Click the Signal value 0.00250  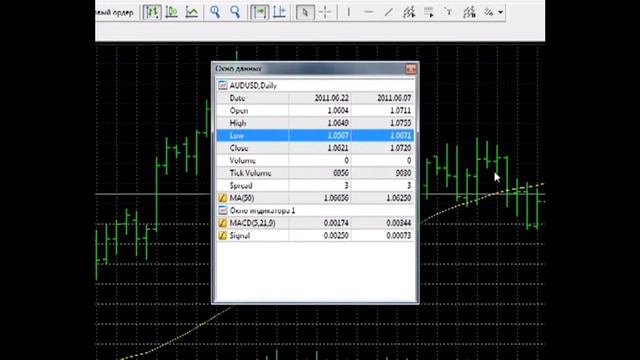pos(336,236)
